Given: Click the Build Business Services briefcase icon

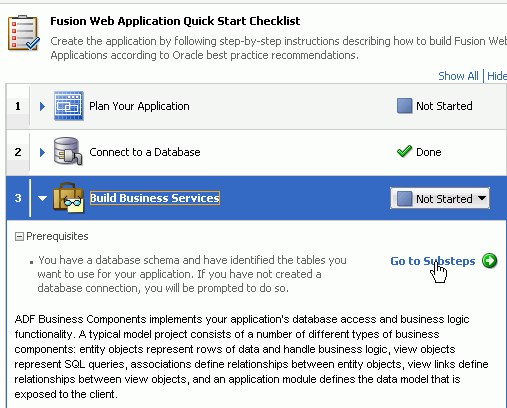Looking at the screenshot, I should click(68, 198).
